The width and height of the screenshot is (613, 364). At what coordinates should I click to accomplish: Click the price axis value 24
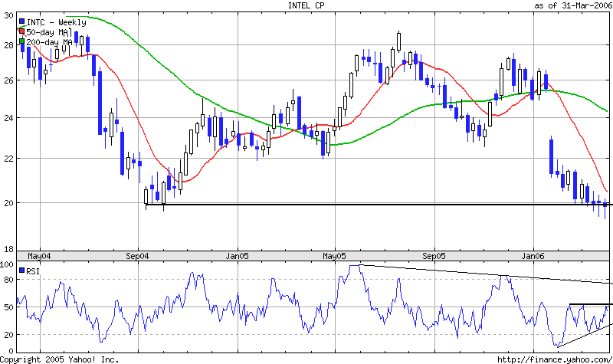click(x=8, y=118)
